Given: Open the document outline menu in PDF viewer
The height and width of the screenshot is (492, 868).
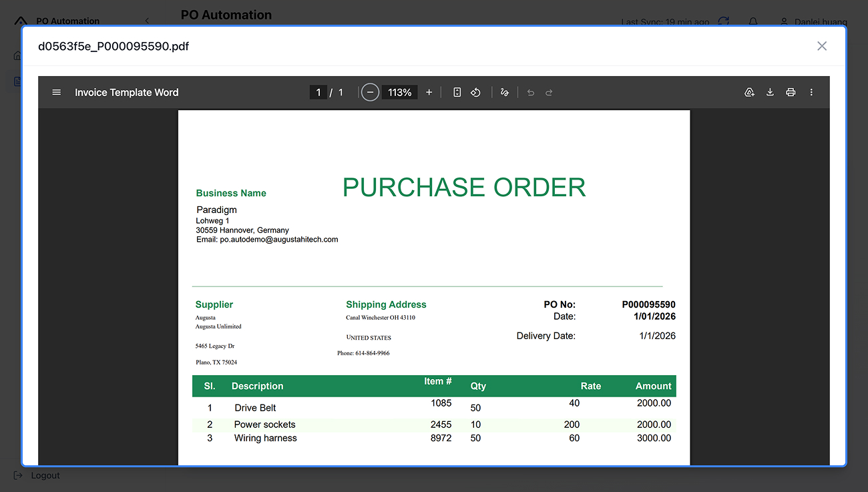Looking at the screenshot, I should [56, 92].
